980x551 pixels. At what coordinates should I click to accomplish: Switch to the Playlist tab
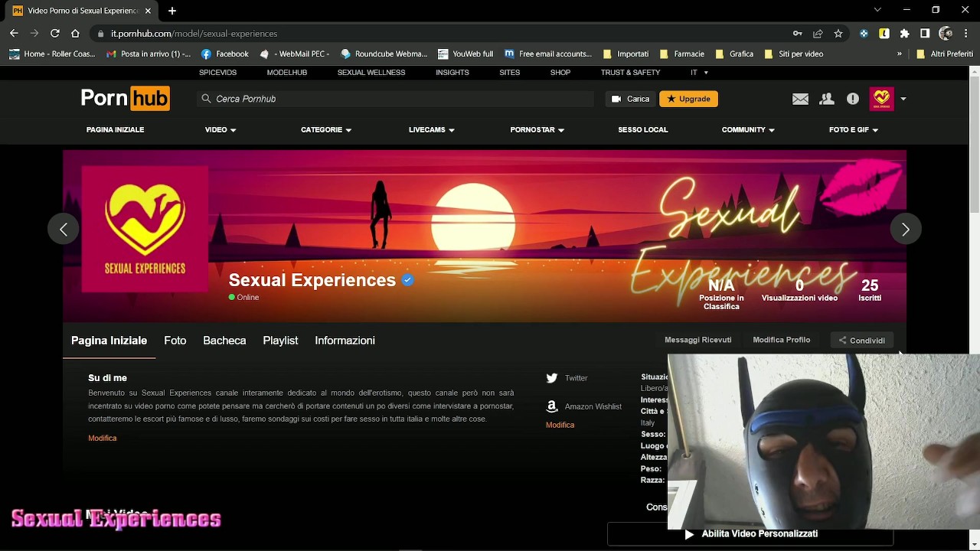click(280, 341)
